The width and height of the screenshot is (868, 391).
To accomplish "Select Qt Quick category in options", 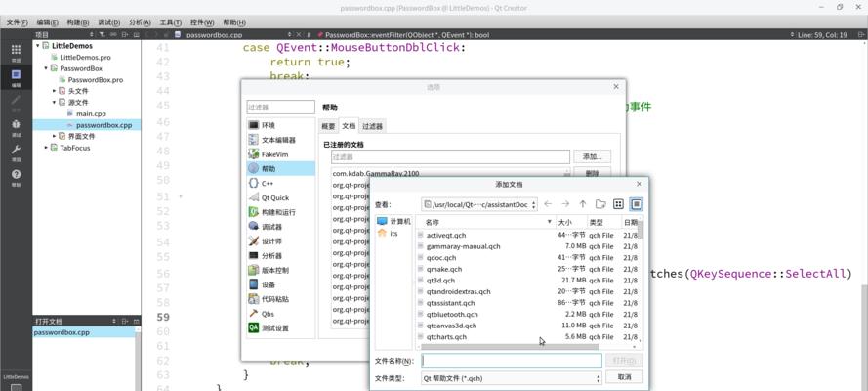I will pyautogui.click(x=280, y=197).
